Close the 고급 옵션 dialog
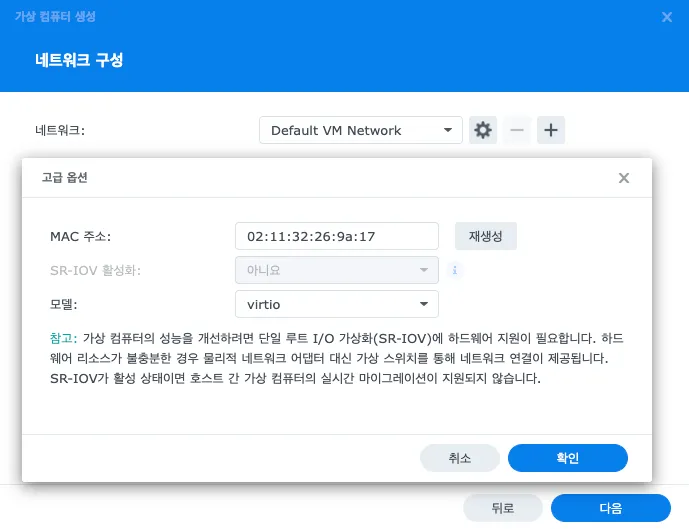Viewport: 689px width, 529px height. (x=624, y=178)
